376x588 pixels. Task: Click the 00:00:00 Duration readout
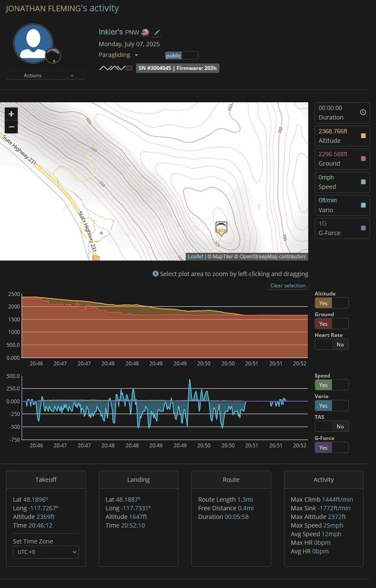click(x=341, y=112)
